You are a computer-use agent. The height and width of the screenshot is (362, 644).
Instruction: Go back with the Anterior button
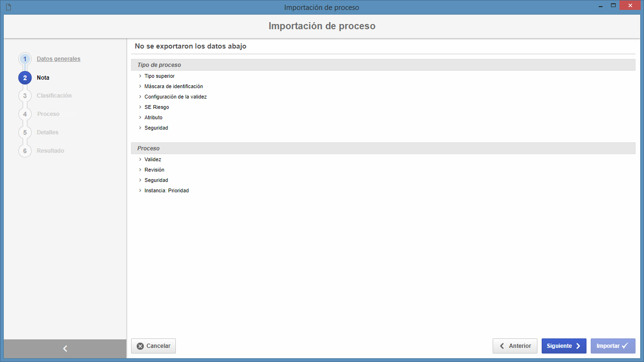pos(515,346)
